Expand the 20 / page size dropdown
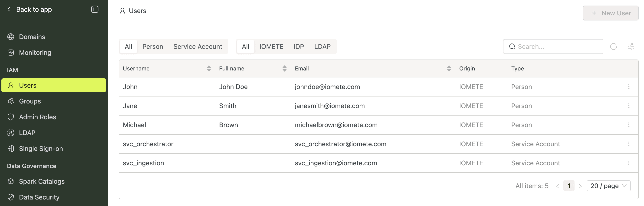The width and height of the screenshot is (644, 206). 608,186
